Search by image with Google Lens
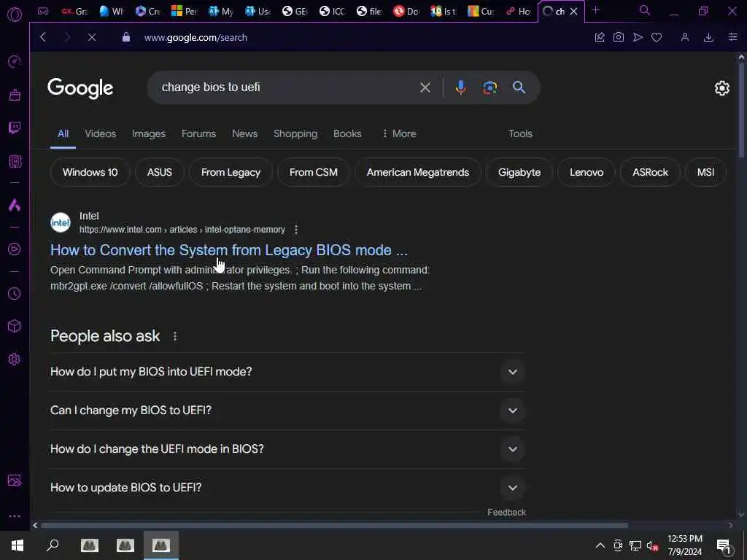 (490, 87)
